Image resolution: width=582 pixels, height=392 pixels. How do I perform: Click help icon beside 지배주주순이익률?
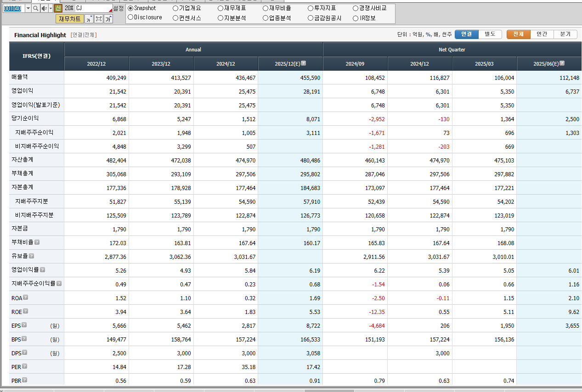[59, 284]
